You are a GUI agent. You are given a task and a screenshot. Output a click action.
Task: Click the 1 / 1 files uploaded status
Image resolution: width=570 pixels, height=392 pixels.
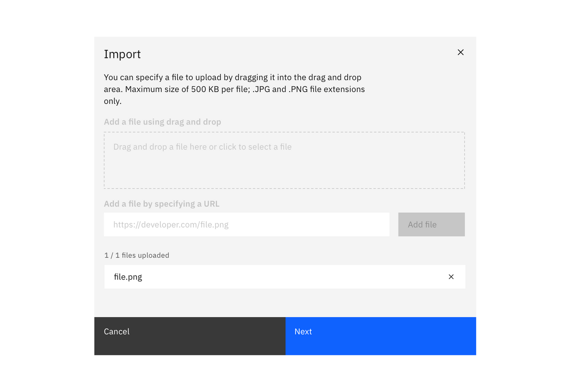(137, 255)
